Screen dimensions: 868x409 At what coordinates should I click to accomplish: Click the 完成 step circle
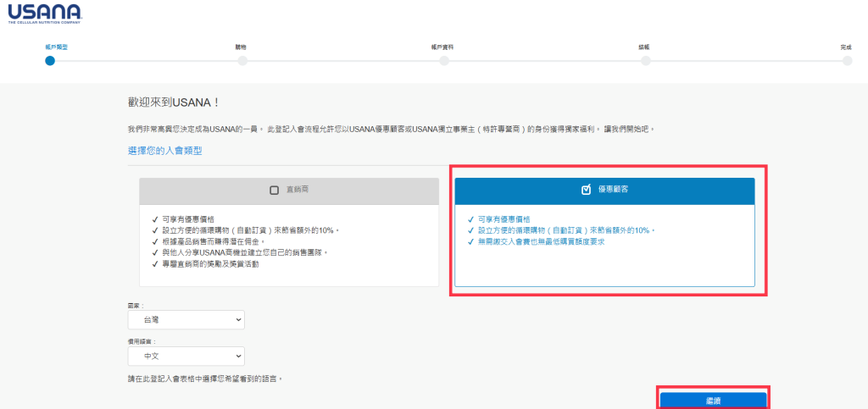[x=845, y=60]
